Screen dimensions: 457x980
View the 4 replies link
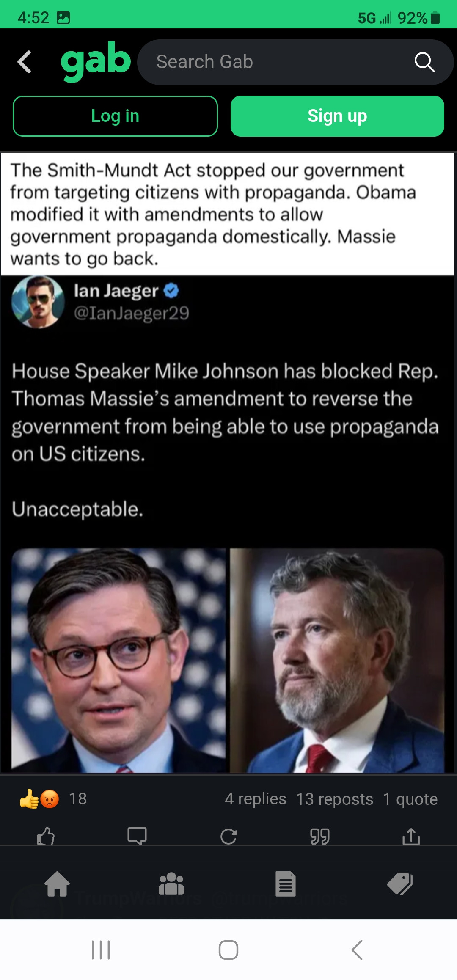pyautogui.click(x=256, y=799)
